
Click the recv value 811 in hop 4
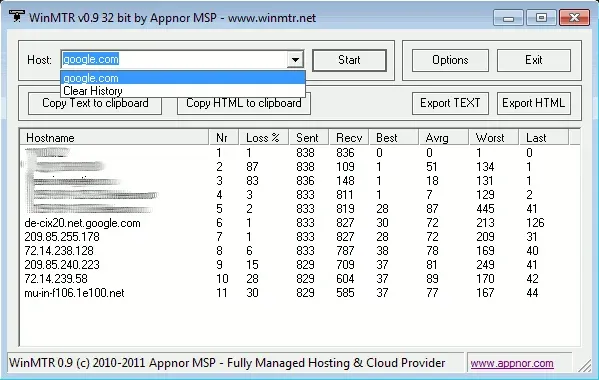(x=345, y=195)
